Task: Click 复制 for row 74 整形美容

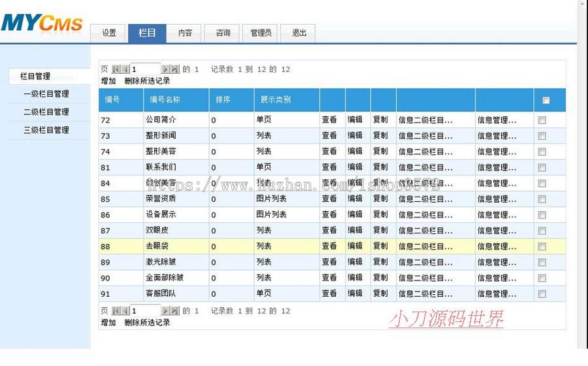Action: coord(380,151)
